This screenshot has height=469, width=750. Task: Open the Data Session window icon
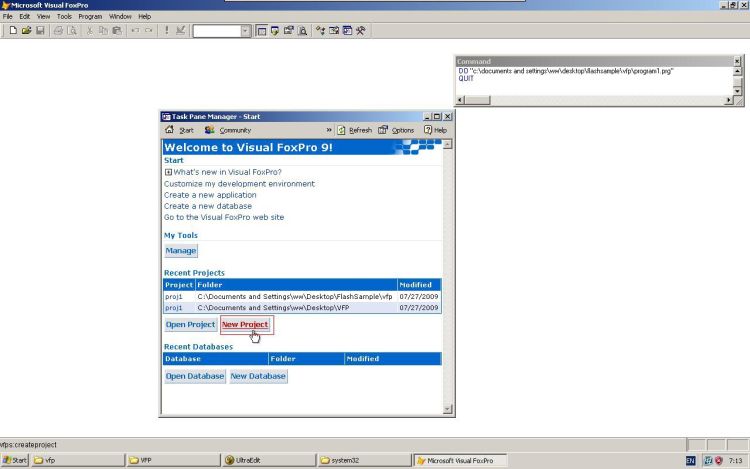click(x=275, y=31)
